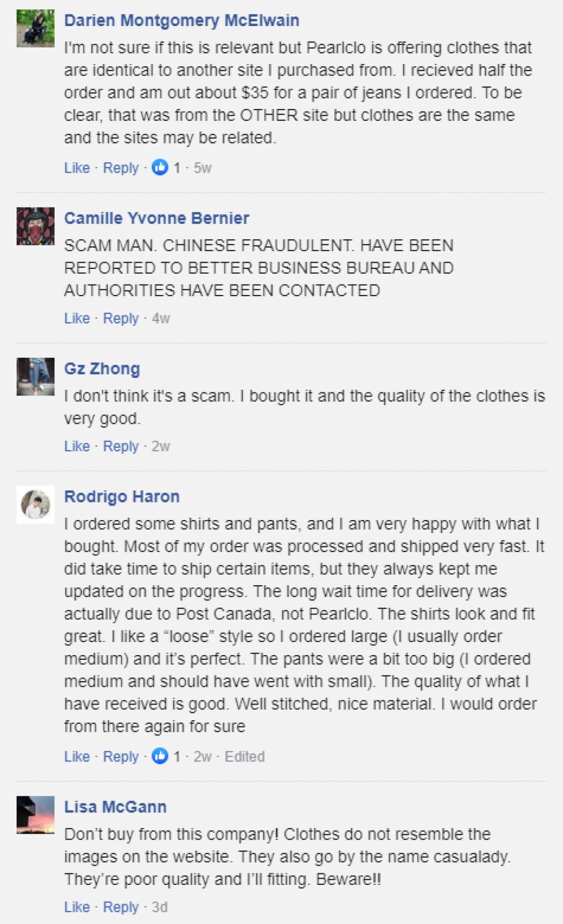This screenshot has height=924, width=563.
Task: Click the 3d timestamp on Lisa's comment
Action: click(160, 907)
